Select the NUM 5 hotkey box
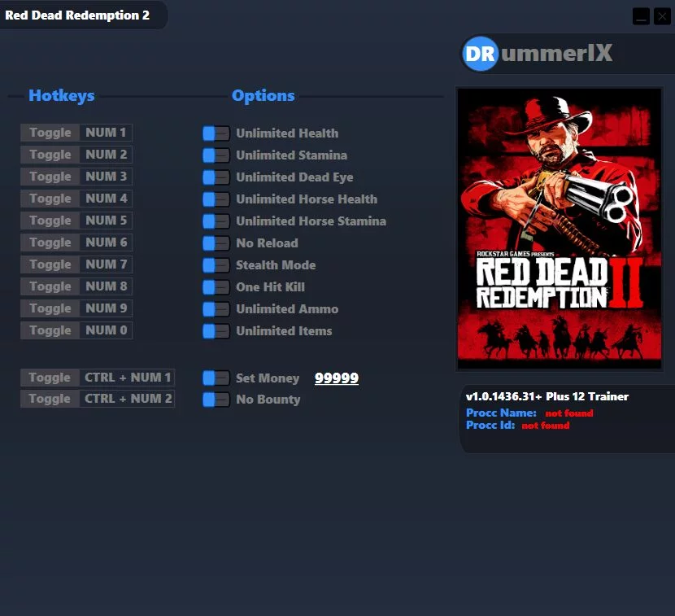The height and width of the screenshot is (616, 675). (106, 221)
